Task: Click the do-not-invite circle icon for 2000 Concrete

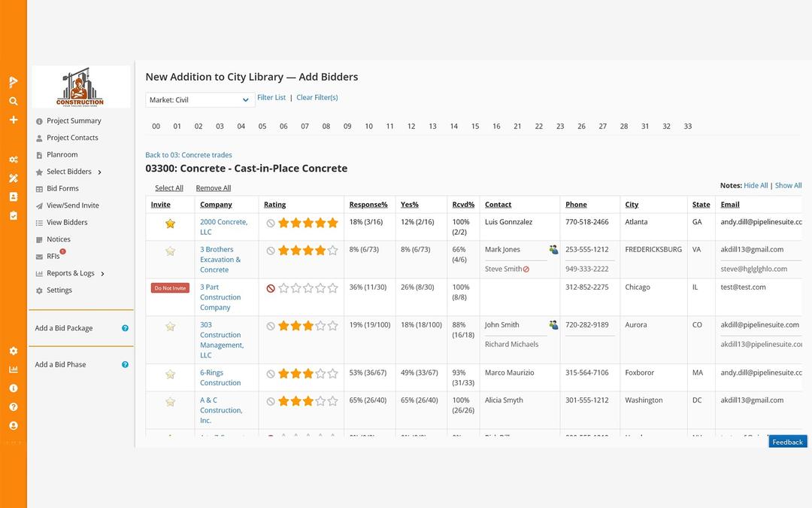Action: (271, 224)
